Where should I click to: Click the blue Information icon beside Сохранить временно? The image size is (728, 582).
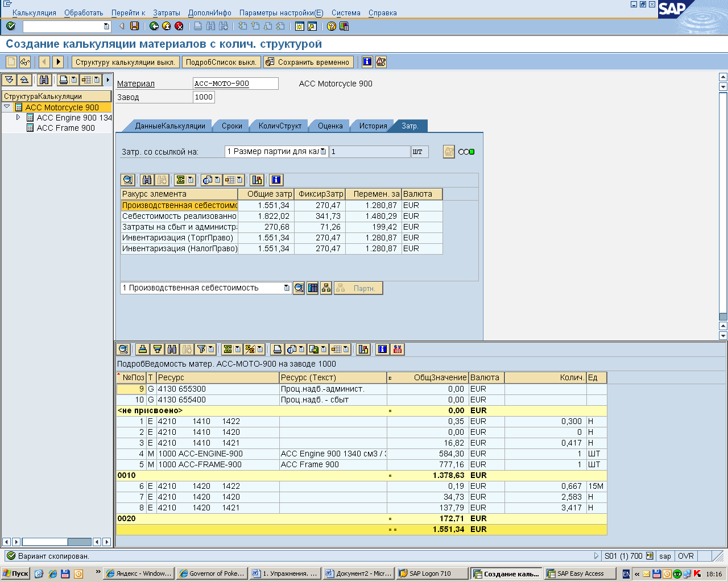click(367, 62)
